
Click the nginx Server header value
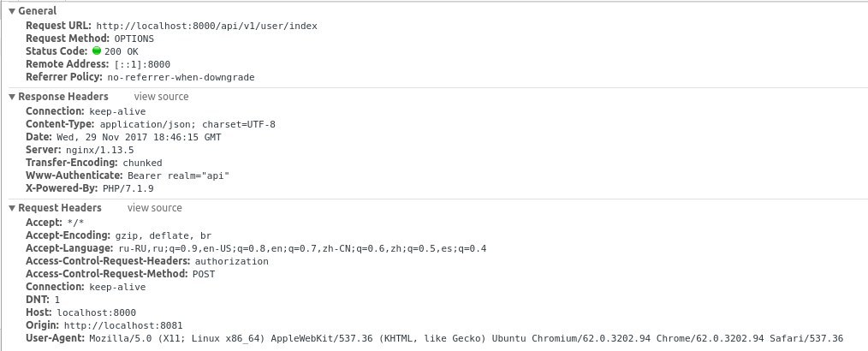[104, 150]
